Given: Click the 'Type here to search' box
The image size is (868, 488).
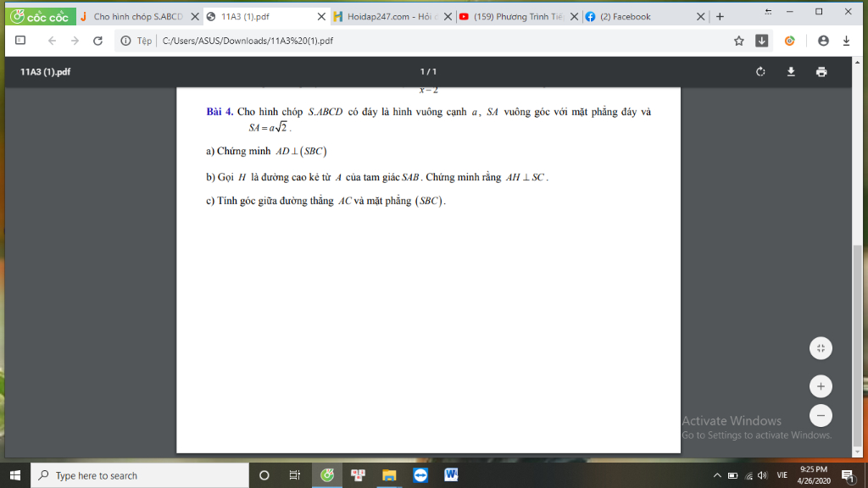Looking at the screenshot, I should click(140, 475).
